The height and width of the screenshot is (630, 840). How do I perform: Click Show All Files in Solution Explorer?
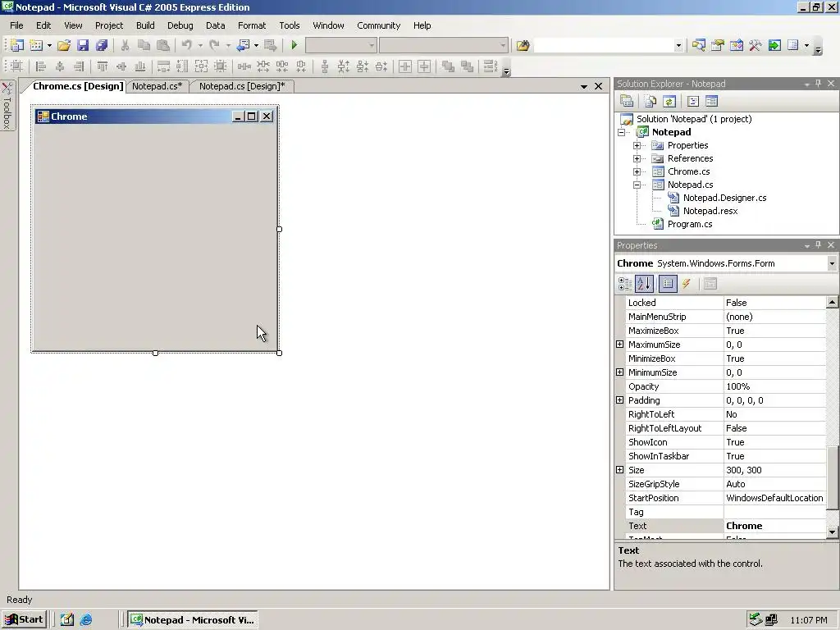tap(651, 101)
